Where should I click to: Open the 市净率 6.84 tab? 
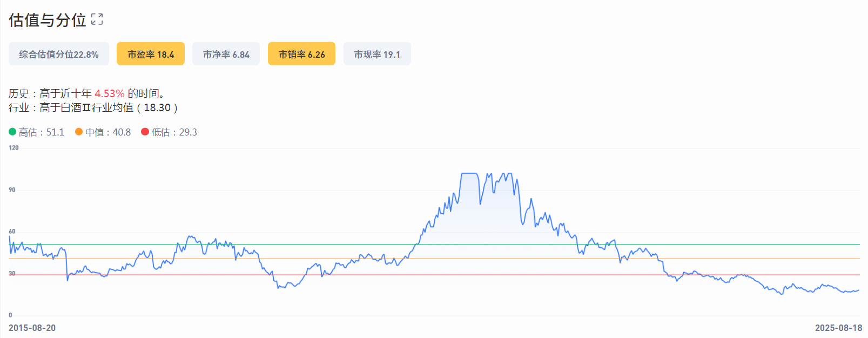coord(226,54)
